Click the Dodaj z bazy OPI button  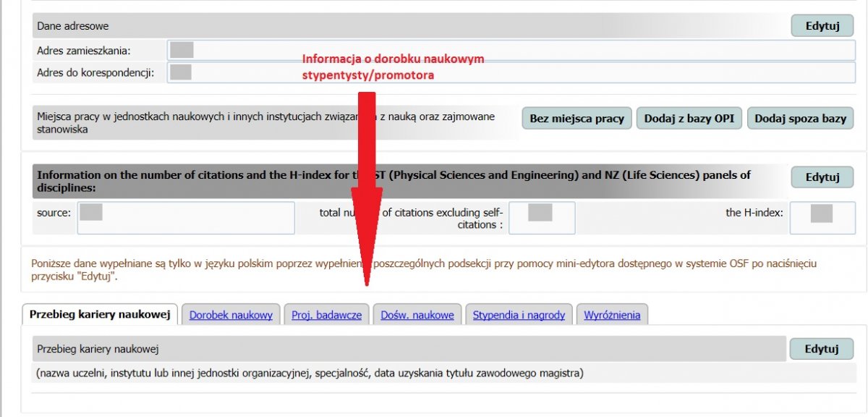coord(689,119)
